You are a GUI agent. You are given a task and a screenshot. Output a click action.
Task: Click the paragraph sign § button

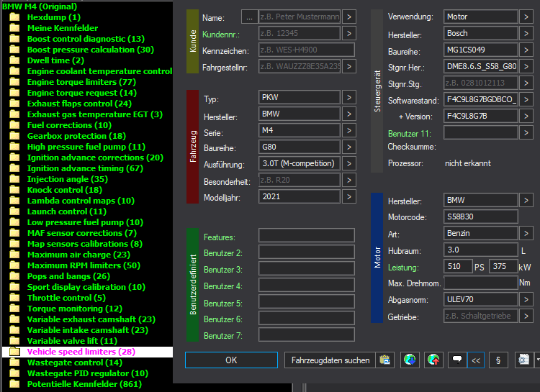point(498,360)
